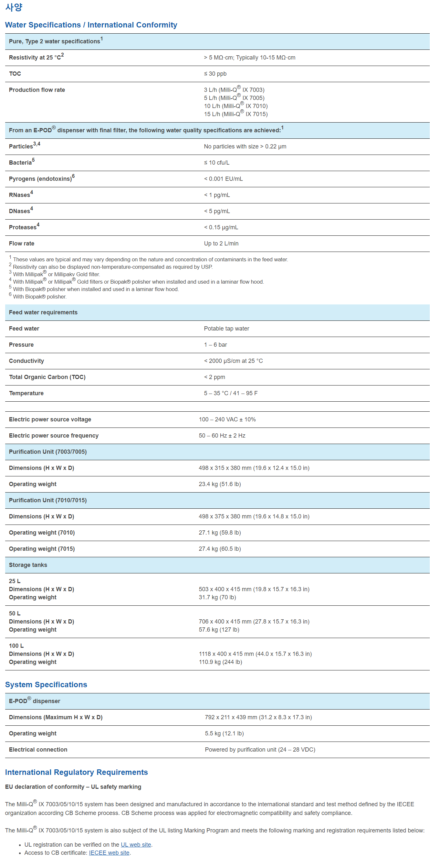430x868 pixels.
Task: Click the '≤ 30 ppb' TOC value
Action: tap(215, 74)
